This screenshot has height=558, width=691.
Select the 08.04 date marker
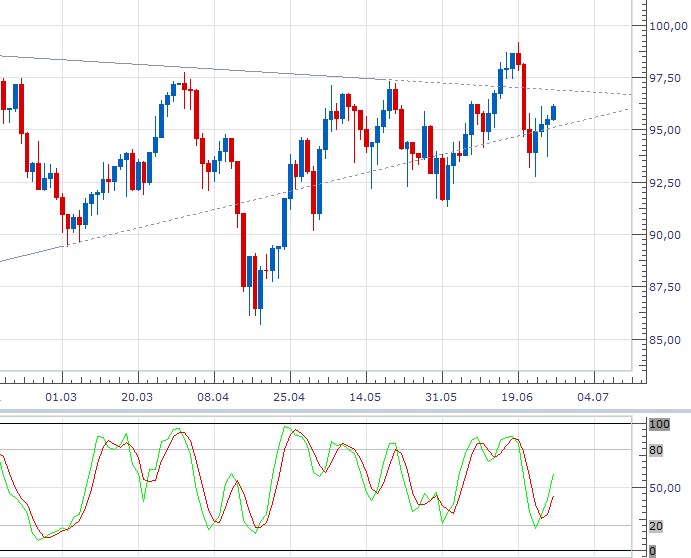(x=213, y=397)
